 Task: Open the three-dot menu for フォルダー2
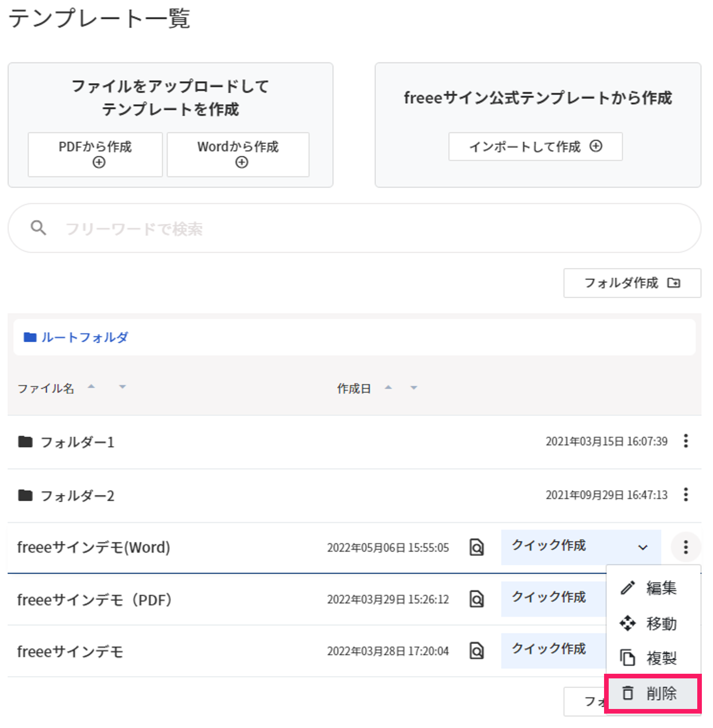pyautogui.click(x=686, y=494)
